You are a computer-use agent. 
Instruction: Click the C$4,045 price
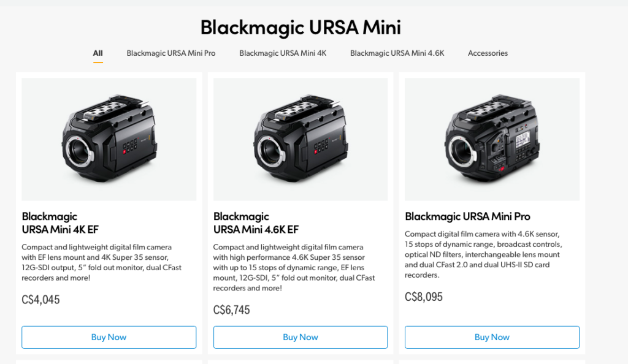pos(40,300)
